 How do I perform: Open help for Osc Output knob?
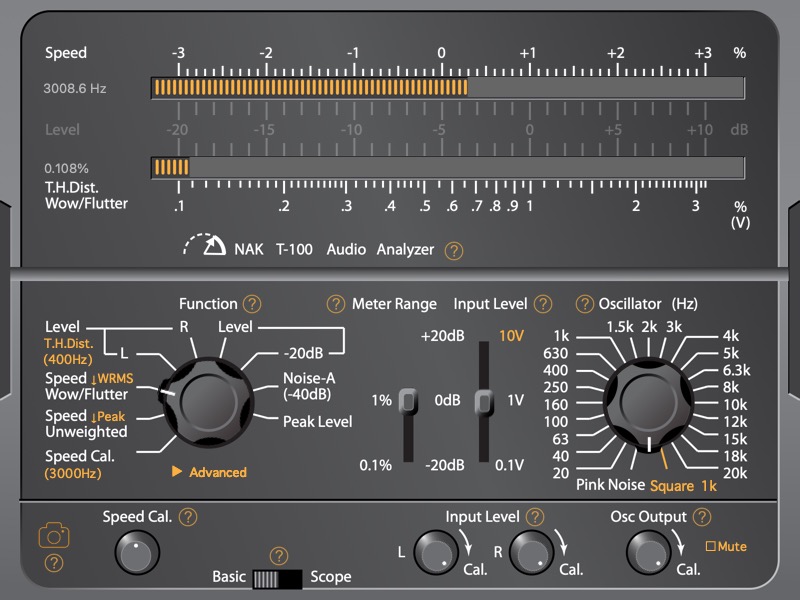(702, 517)
